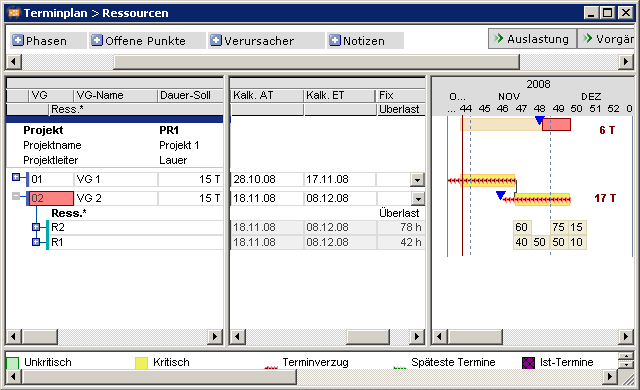Image resolution: width=640 pixels, height=390 pixels.
Task: Select the red-highlighted 02 task cell
Action: pos(51,198)
